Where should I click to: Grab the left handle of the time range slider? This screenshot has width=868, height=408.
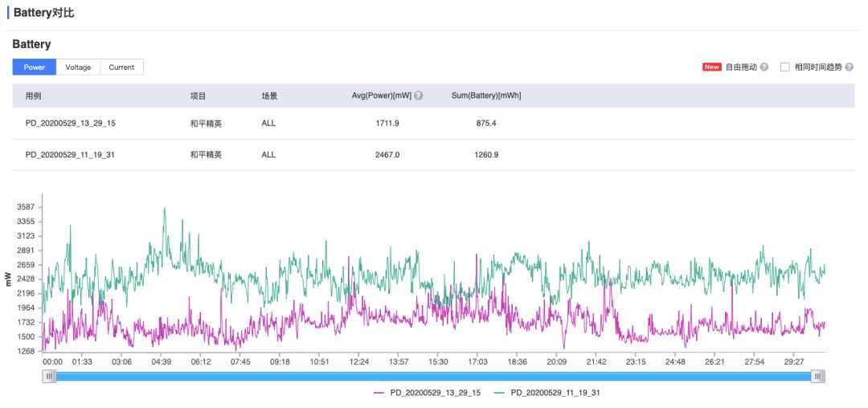[49, 376]
